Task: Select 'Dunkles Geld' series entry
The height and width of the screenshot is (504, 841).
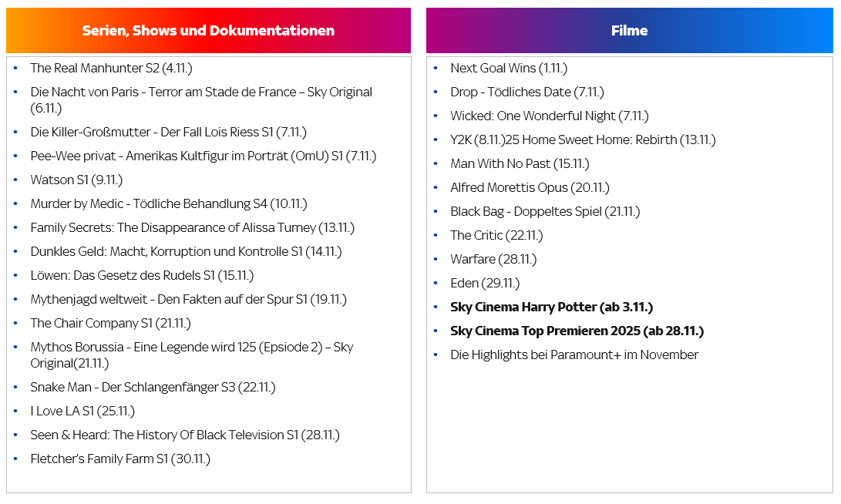Action: [x=186, y=252]
